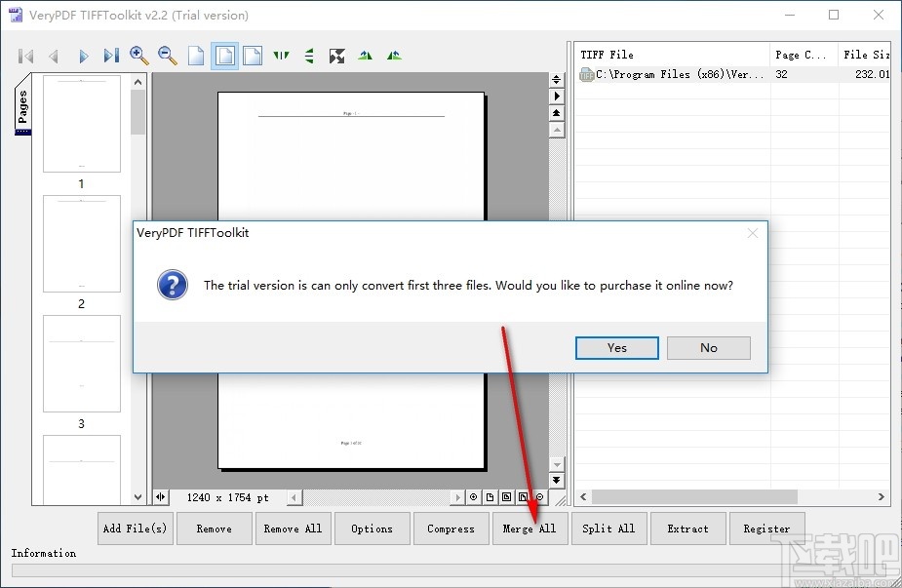Select the page 2 thumbnail
Image resolution: width=902 pixels, height=588 pixels.
click(82, 244)
